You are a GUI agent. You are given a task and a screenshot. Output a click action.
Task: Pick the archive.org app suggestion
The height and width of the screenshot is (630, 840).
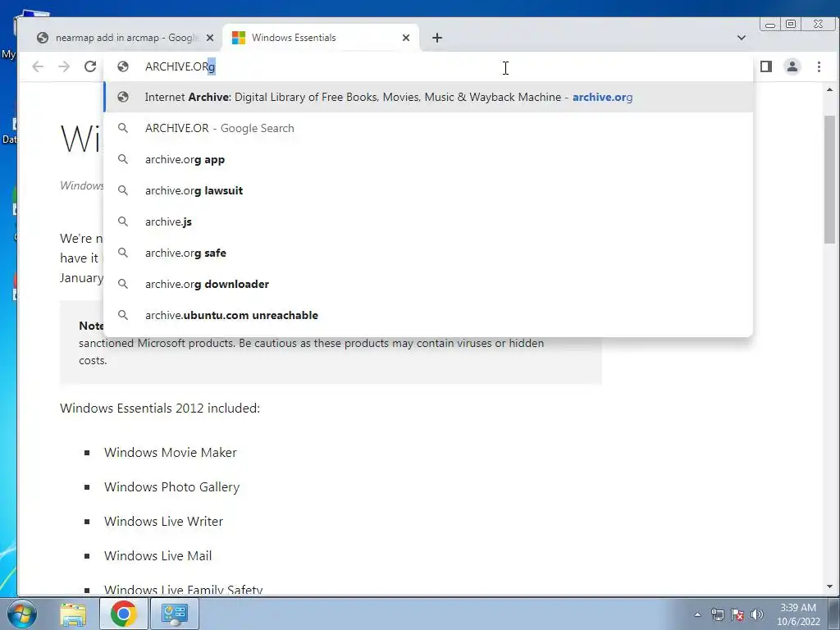[x=428, y=159]
